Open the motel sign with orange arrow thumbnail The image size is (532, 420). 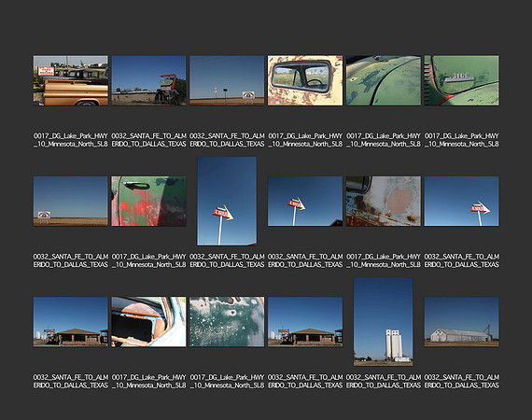149,80
